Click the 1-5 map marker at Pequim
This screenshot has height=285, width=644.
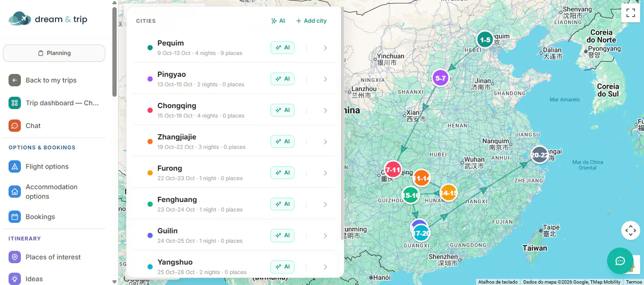click(485, 40)
